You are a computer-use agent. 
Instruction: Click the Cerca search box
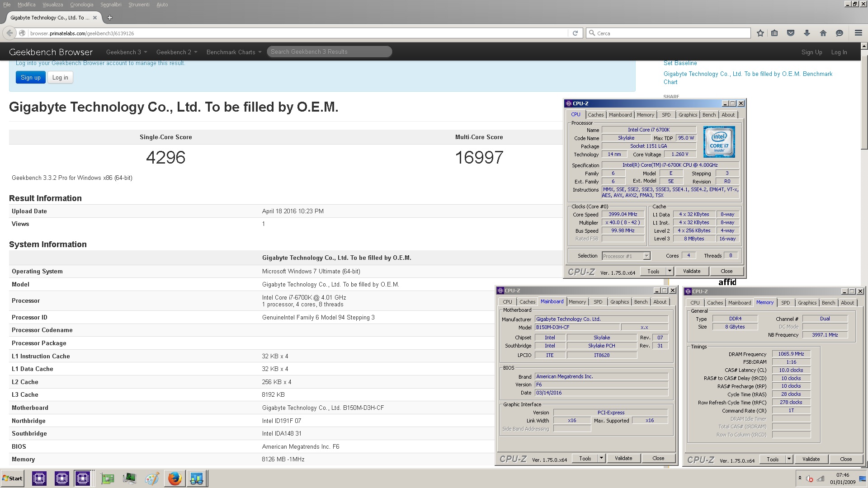coord(668,33)
